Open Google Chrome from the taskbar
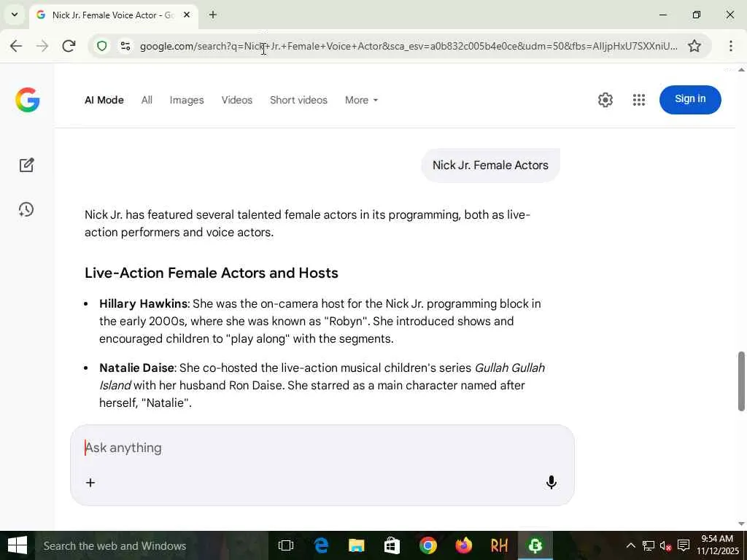 pyautogui.click(x=427, y=545)
